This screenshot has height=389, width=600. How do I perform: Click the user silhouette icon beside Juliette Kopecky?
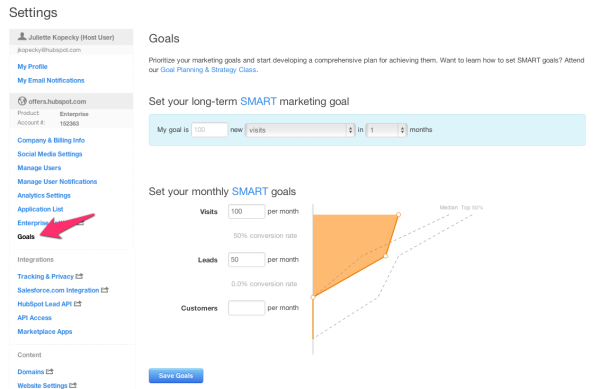click(x=22, y=36)
